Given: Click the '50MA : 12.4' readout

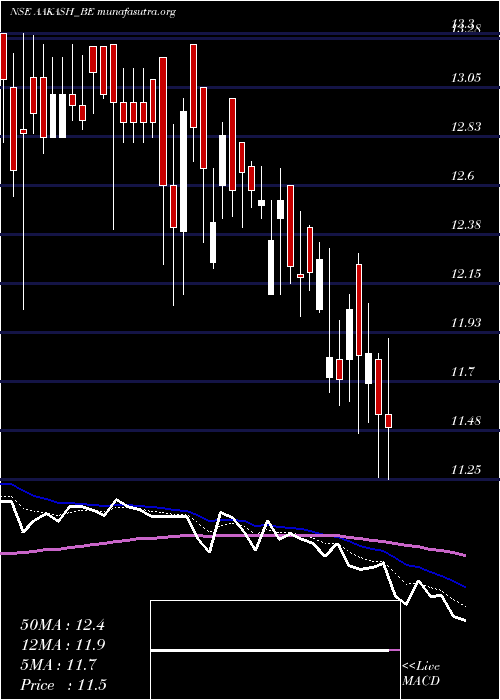Looking at the screenshot, I should coord(62,625).
